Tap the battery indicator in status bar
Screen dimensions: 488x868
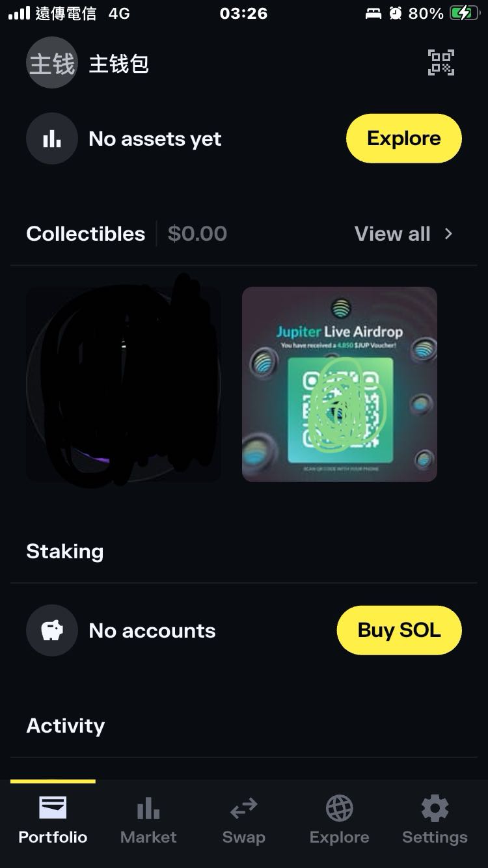tap(463, 13)
